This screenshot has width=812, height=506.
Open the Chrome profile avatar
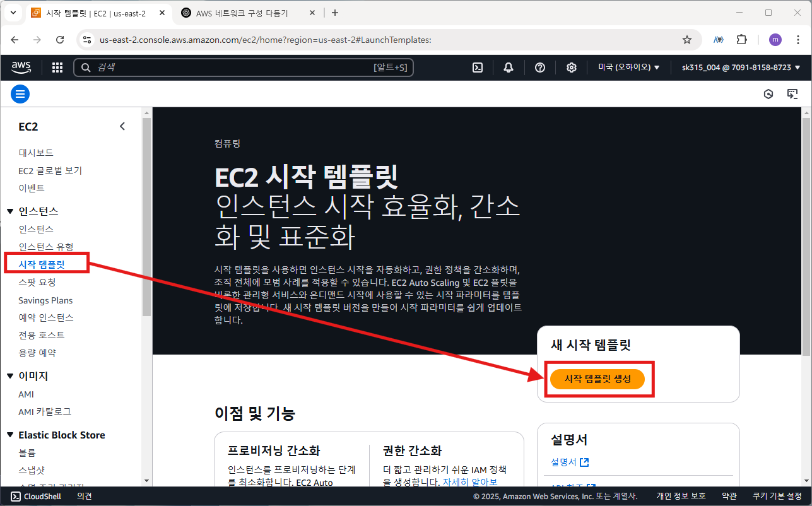point(775,40)
